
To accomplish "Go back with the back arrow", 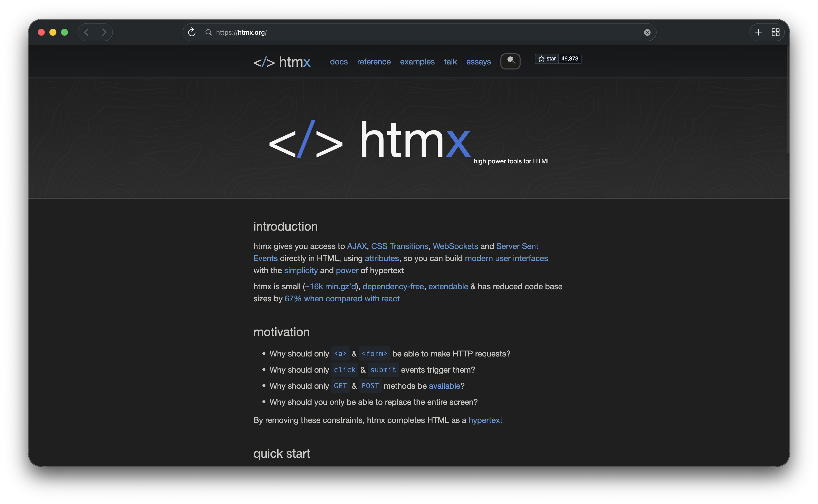I will tap(86, 32).
